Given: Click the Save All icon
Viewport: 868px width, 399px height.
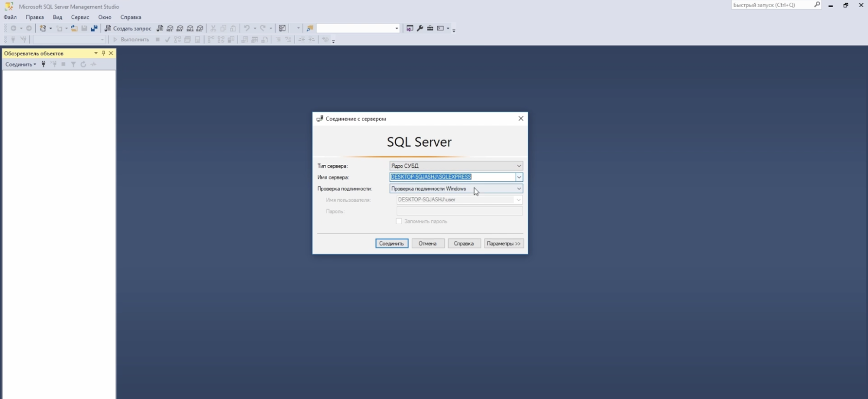Looking at the screenshot, I should pyautogui.click(x=94, y=28).
